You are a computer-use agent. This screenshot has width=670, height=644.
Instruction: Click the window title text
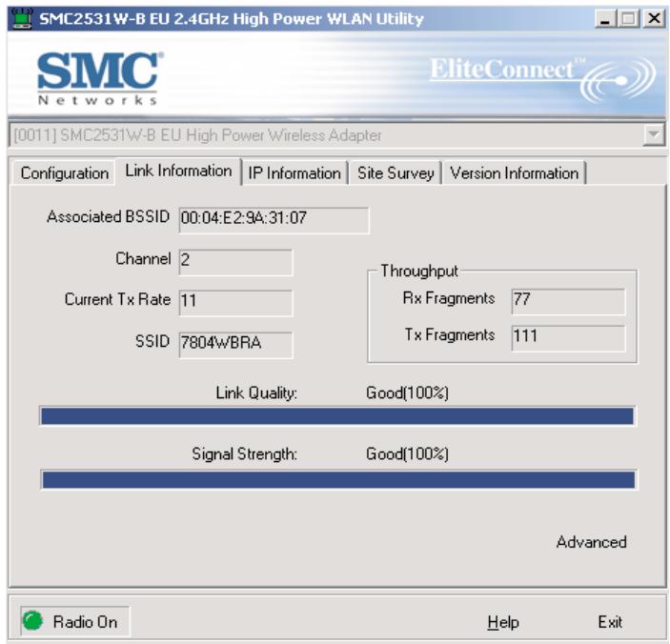(x=232, y=19)
